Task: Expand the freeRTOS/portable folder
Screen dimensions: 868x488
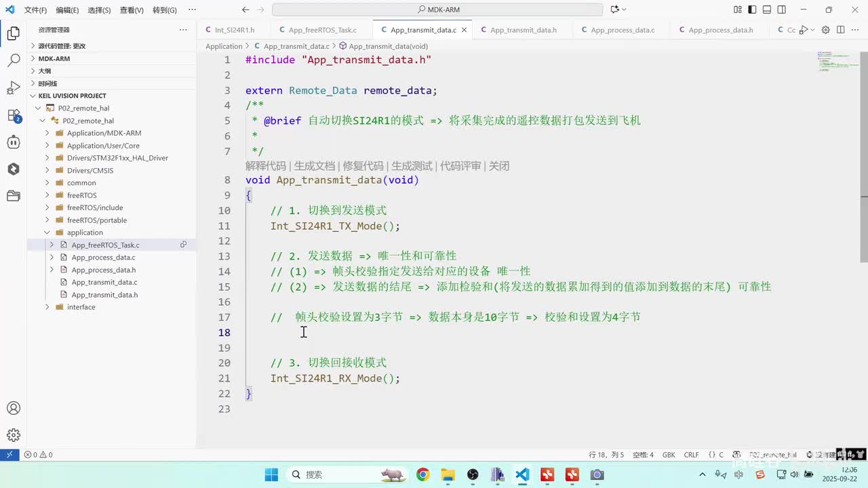Action: point(111,220)
